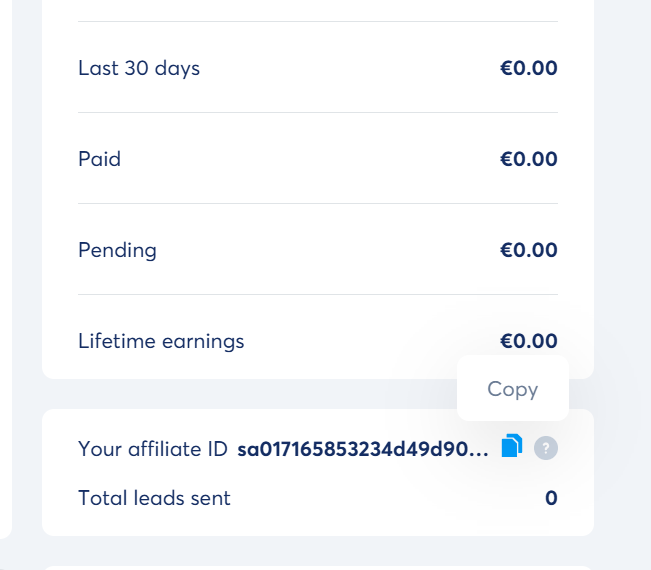Click the Last 30 days €0.00 amount
This screenshot has height=570, width=651.
click(528, 68)
